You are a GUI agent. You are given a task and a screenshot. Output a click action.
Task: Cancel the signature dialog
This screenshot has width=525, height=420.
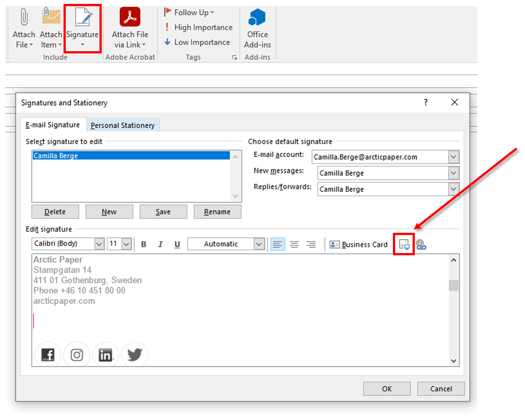[441, 389]
